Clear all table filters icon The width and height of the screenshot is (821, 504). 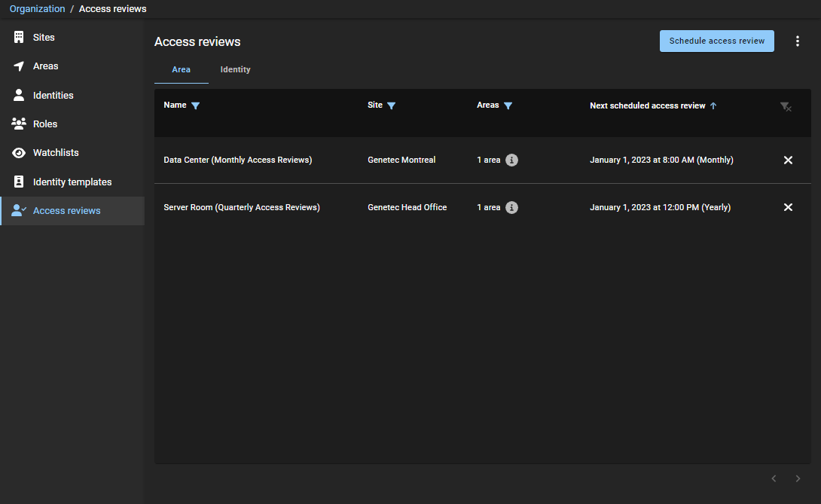point(786,107)
